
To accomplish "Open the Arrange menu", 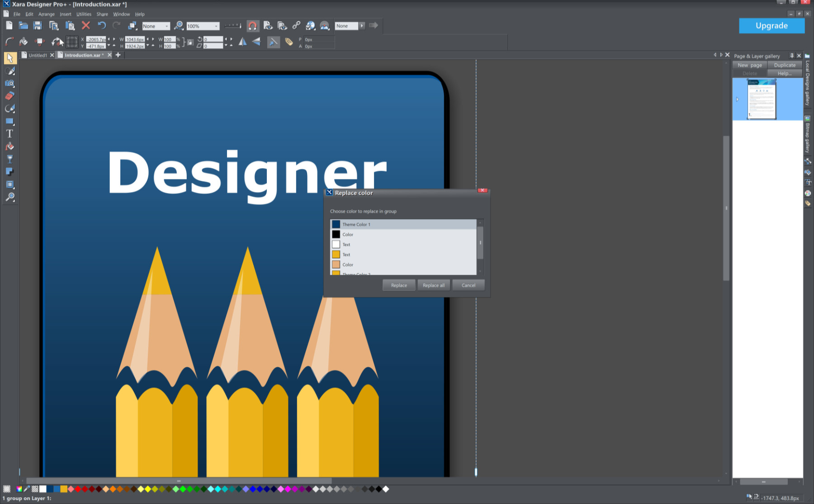I will click(46, 14).
